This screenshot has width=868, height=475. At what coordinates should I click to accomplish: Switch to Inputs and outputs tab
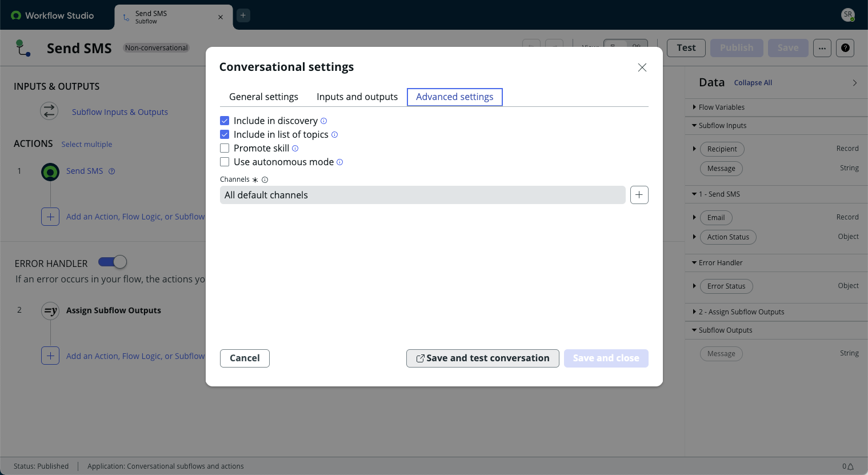pos(357,97)
